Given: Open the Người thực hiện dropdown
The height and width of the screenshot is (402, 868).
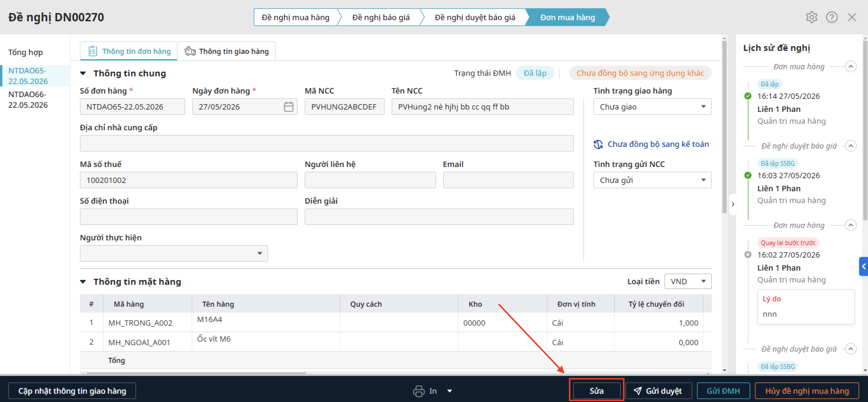Looking at the screenshot, I should 174,253.
